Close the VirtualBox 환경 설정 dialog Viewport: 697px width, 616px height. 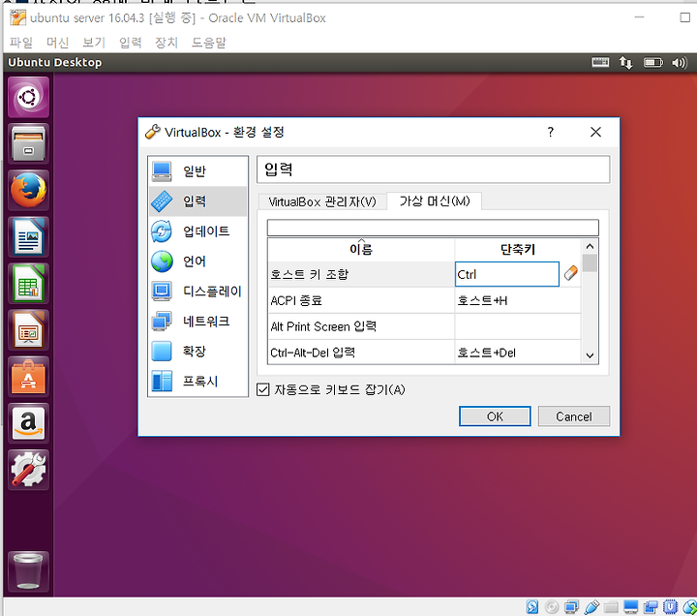595,132
